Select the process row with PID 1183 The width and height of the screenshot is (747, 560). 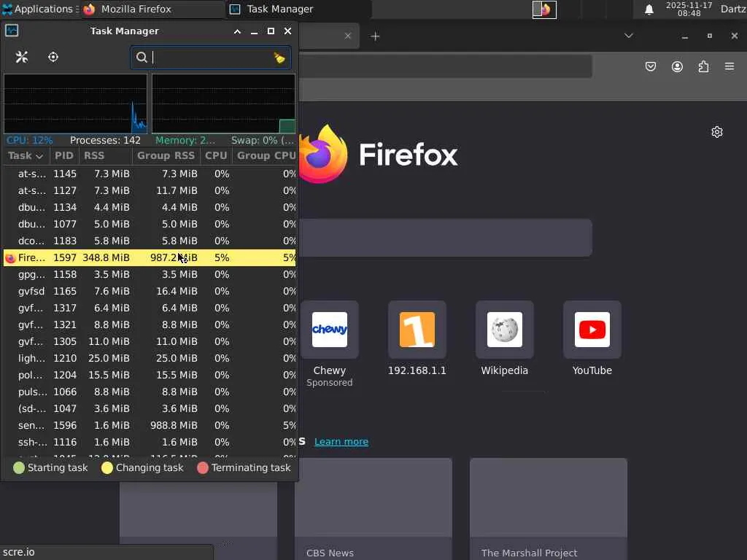coord(150,241)
